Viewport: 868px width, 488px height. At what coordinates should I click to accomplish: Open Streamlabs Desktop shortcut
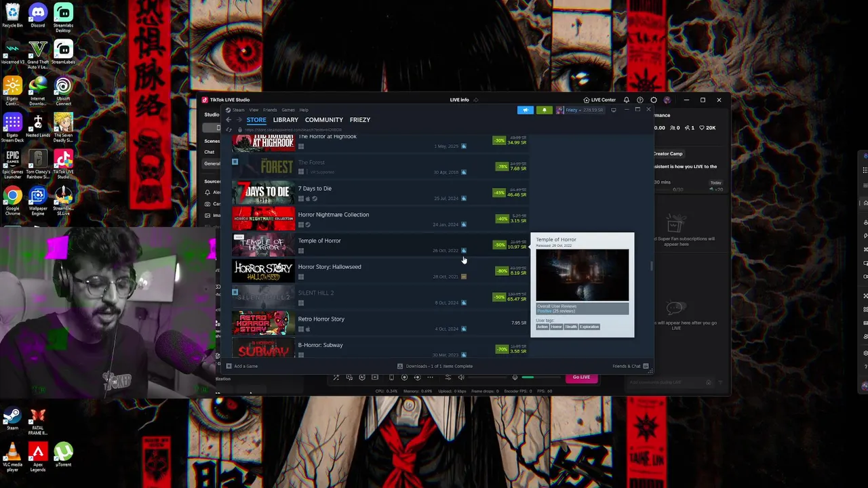pos(63,18)
